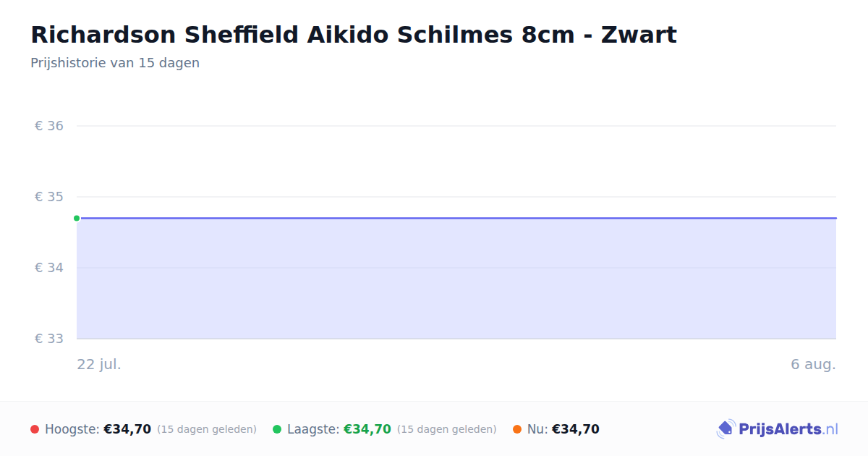Click the € 34 y-axis label
The height and width of the screenshot is (456, 868).
(x=49, y=268)
